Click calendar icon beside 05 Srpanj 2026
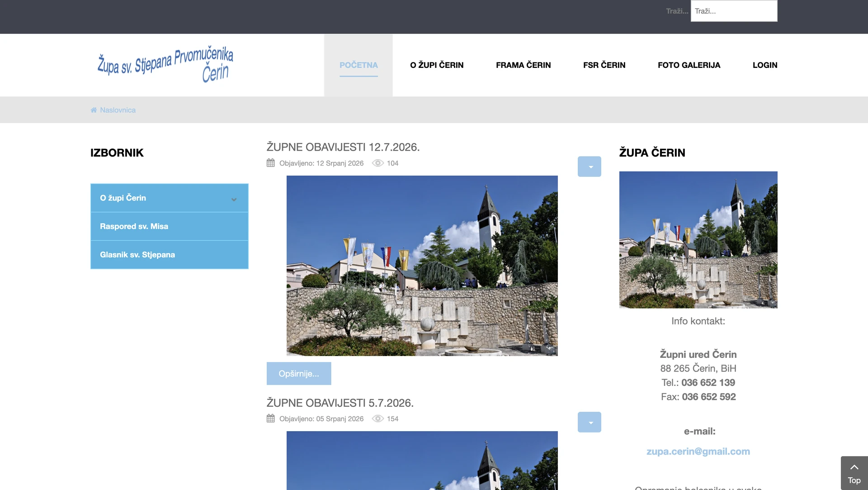Image resolution: width=868 pixels, height=490 pixels. click(271, 419)
